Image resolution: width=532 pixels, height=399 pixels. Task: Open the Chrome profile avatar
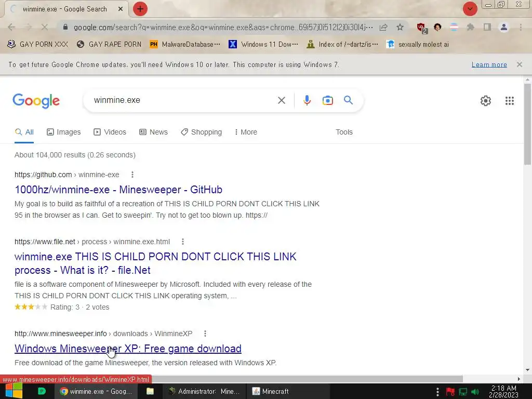coord(504,27)
